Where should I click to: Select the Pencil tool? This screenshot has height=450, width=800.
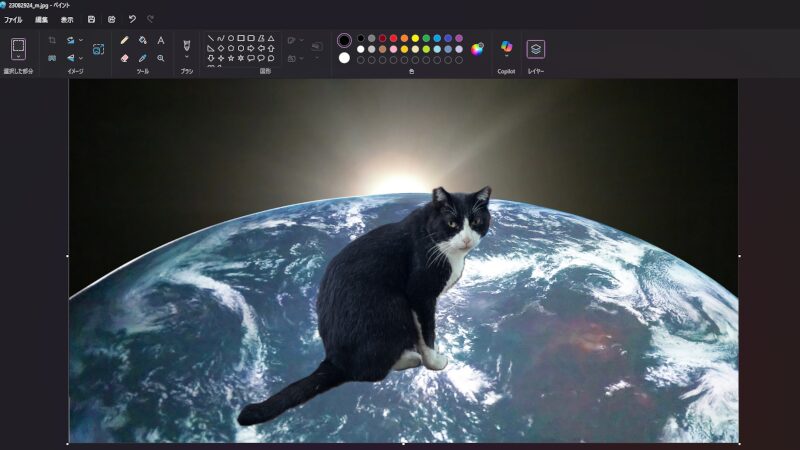(124, 40)
